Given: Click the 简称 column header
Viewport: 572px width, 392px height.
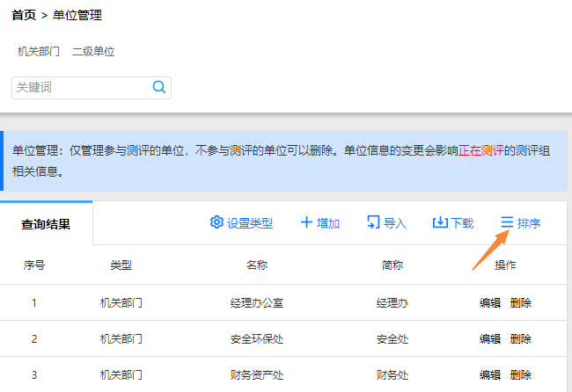Looking at the screenshot, I should [x=392, y=265].
